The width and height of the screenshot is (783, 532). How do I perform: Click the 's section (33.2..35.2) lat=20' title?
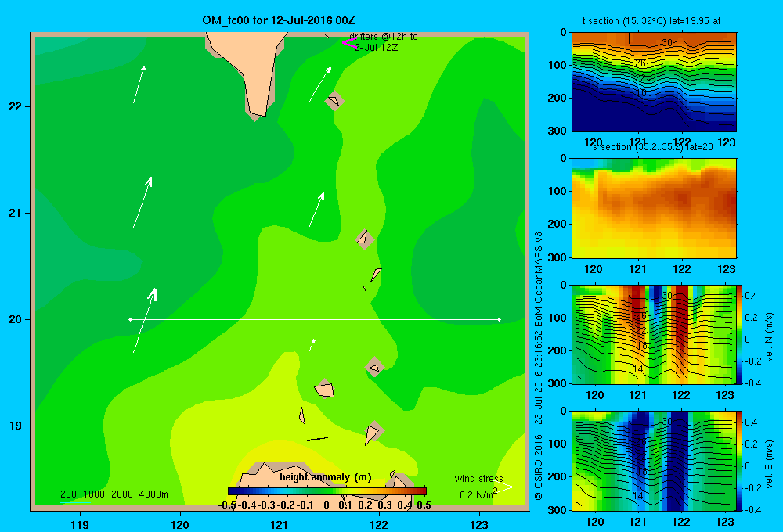click(652, 147)
